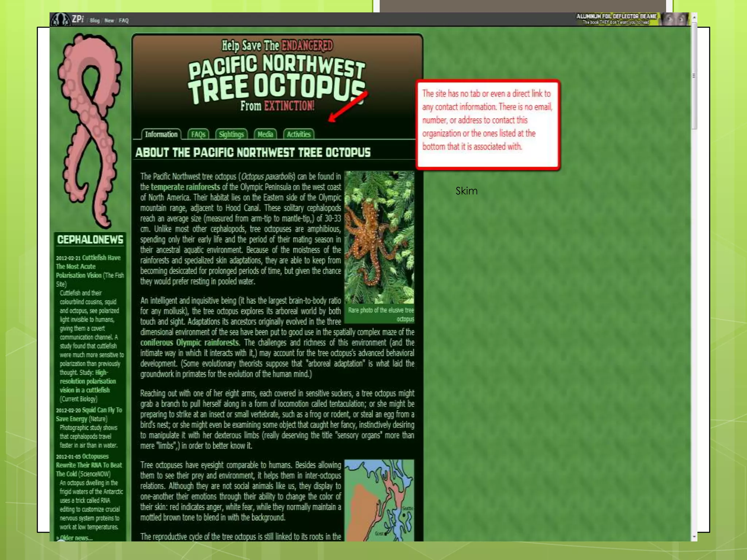Click the pink tentacle graphic

pyautogui.click(x=90, y=131)
